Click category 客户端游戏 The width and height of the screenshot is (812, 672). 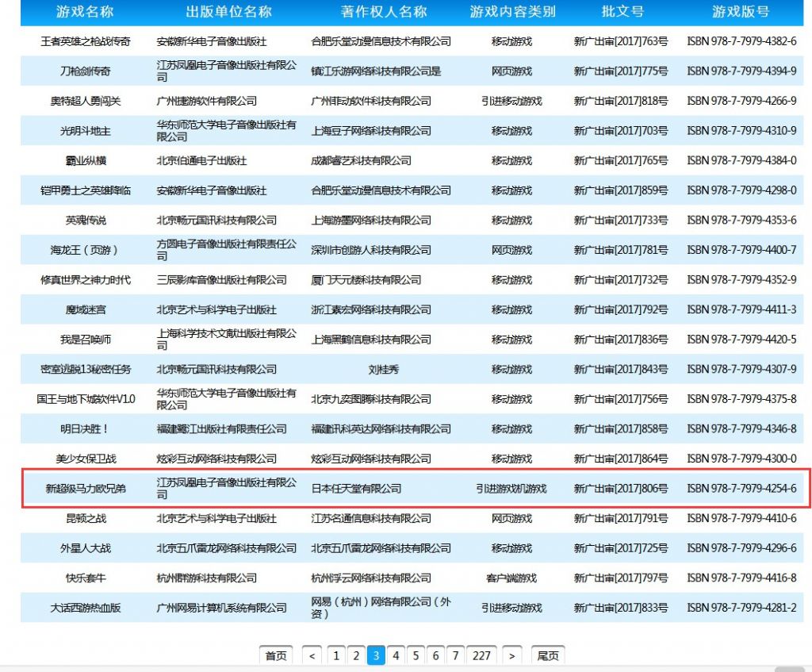pos(511,578)
